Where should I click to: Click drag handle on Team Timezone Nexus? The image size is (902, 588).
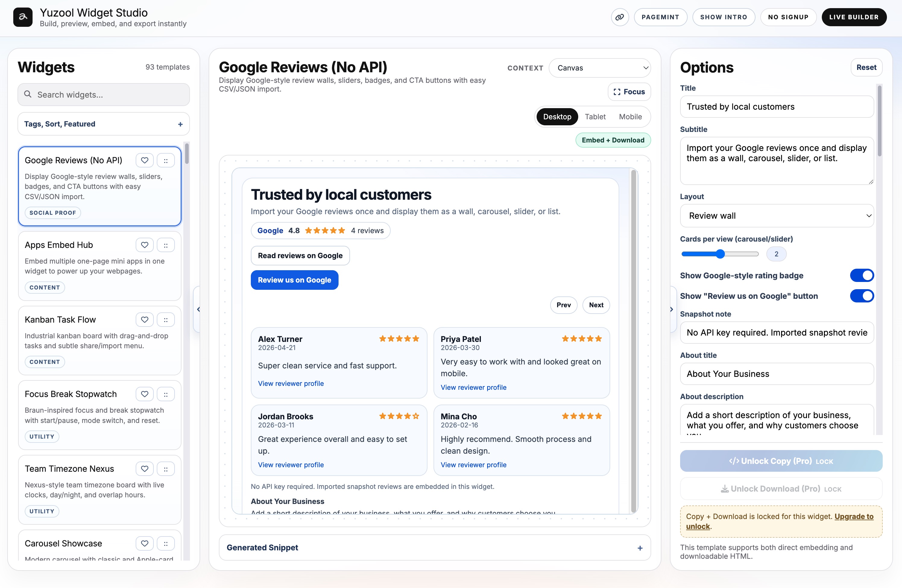pyautogui.click(x=166, y=469)
